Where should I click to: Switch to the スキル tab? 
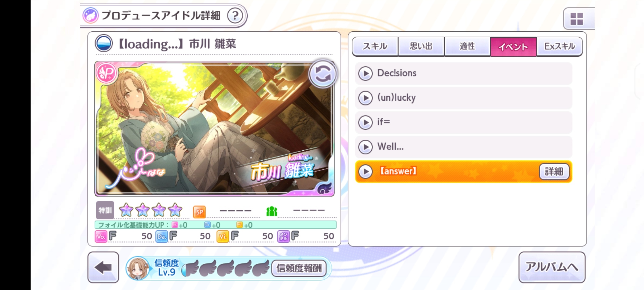375,46
